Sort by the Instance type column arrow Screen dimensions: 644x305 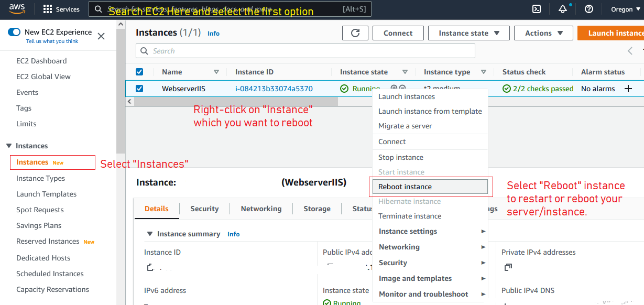tap(484, 72)
